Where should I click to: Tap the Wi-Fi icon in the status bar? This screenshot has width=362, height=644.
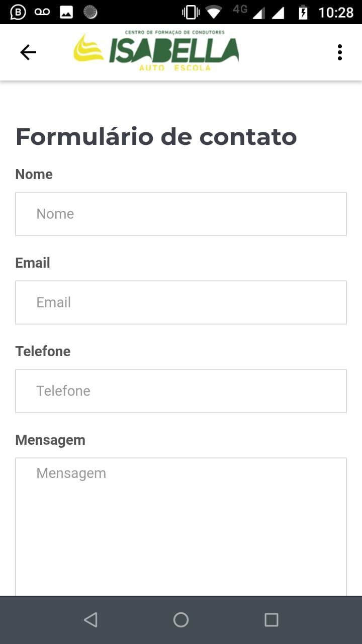214,12
